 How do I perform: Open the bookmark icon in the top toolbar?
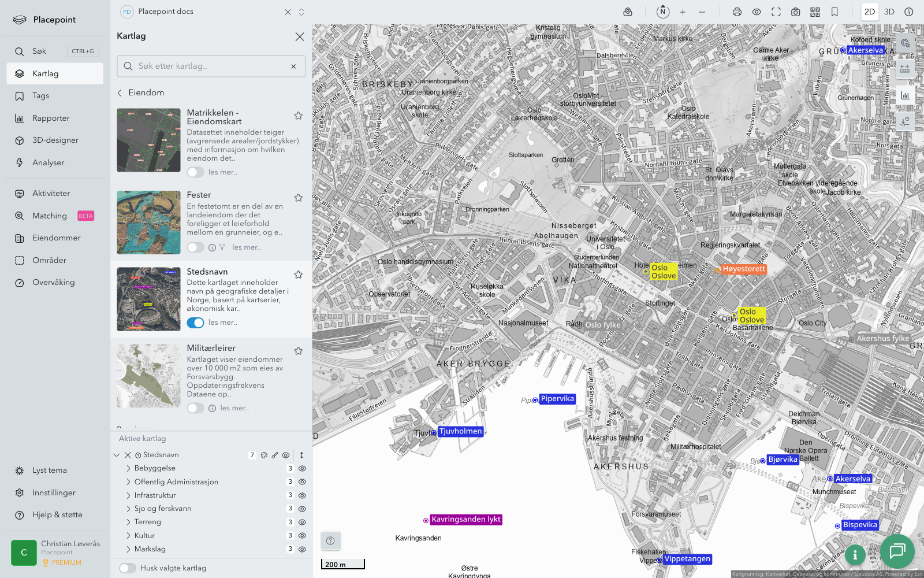tap(834, 12)
